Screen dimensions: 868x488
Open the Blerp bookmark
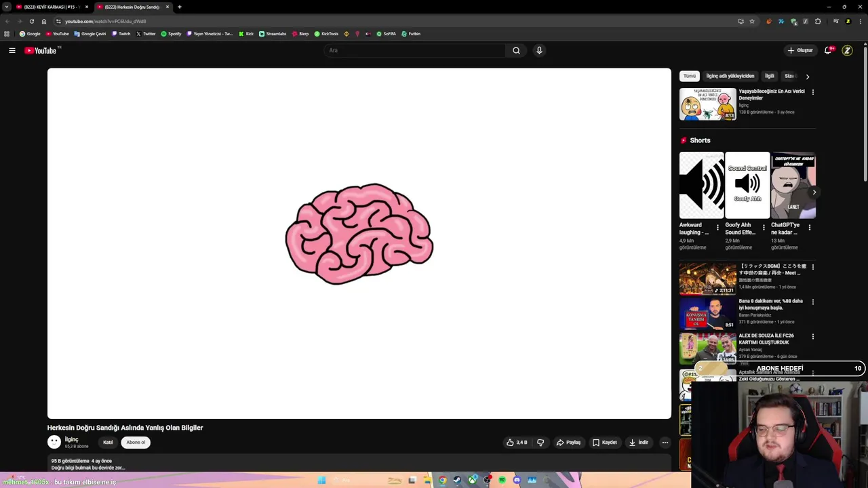[x=300, y=34]
